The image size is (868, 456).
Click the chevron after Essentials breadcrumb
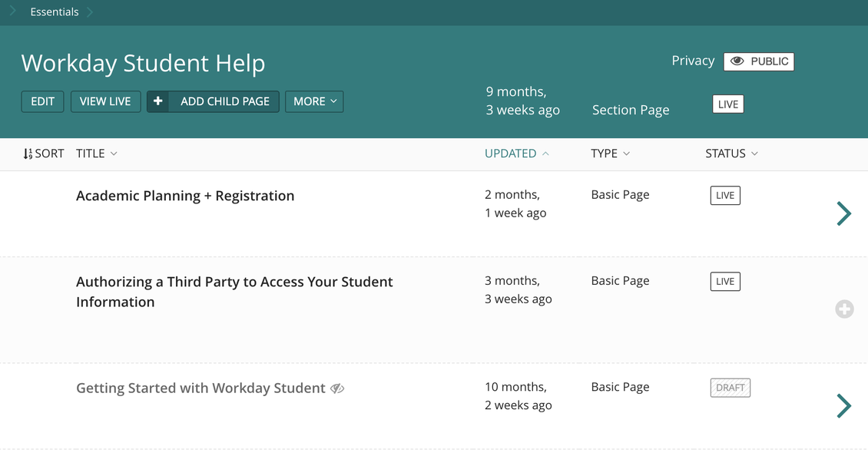(x=90, y=12)
